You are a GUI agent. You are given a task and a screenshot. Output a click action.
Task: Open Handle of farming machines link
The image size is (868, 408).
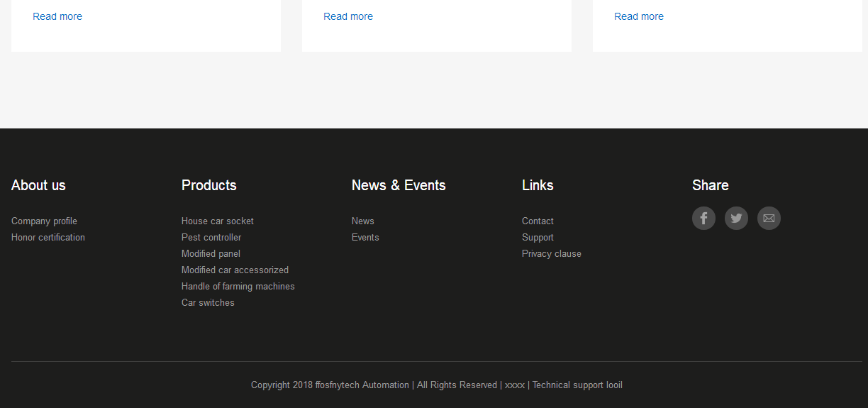pos(238,287)
